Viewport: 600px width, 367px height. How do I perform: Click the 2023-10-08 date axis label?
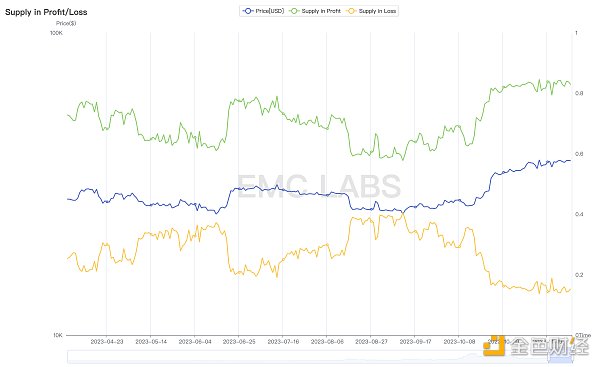(459, 341)
